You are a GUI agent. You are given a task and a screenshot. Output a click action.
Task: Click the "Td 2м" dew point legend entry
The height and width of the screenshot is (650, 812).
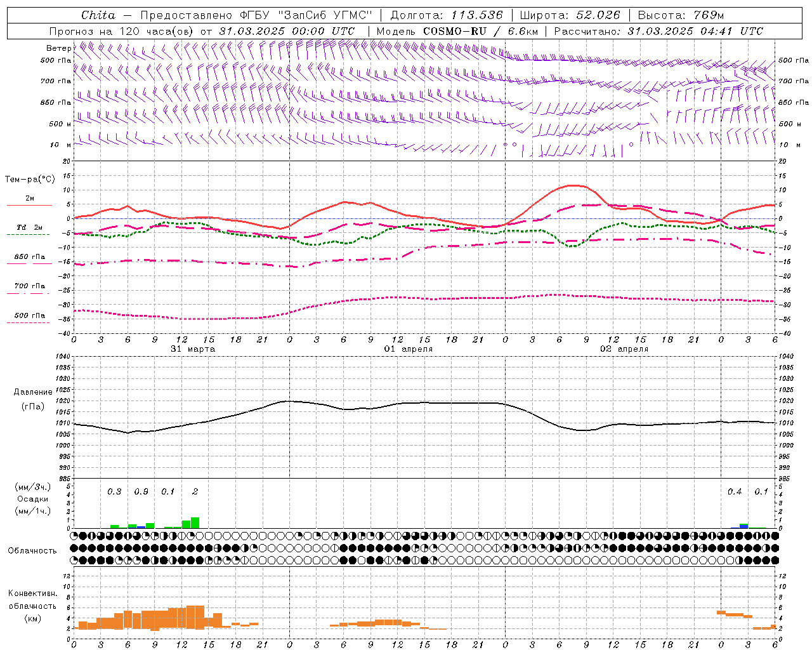30,227
